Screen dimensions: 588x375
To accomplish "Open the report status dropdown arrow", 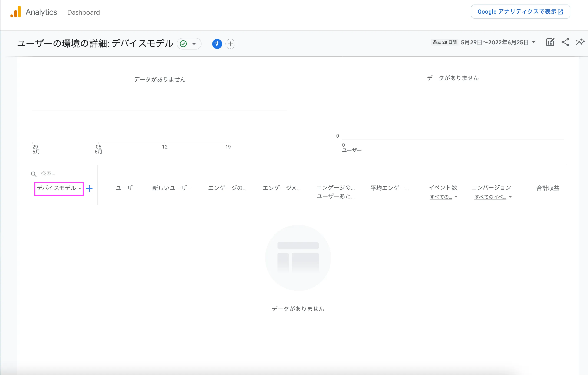I will click(194, 44).
